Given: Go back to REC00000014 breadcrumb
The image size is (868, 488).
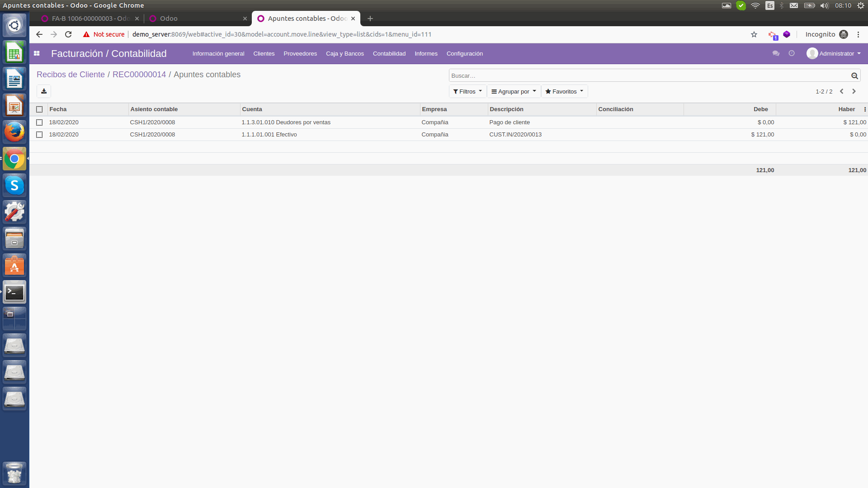Looking at the screenshot, I should tap(139, 75).
